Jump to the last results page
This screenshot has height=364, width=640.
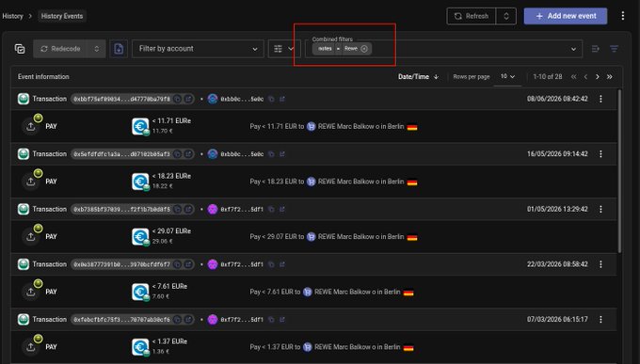click(x=609, y=77)
